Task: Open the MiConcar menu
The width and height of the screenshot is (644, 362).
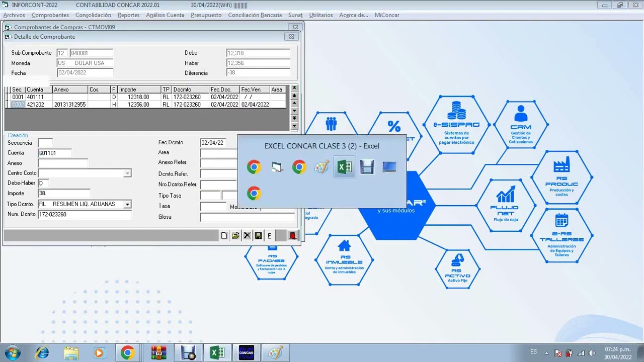Action: [387, 15]
